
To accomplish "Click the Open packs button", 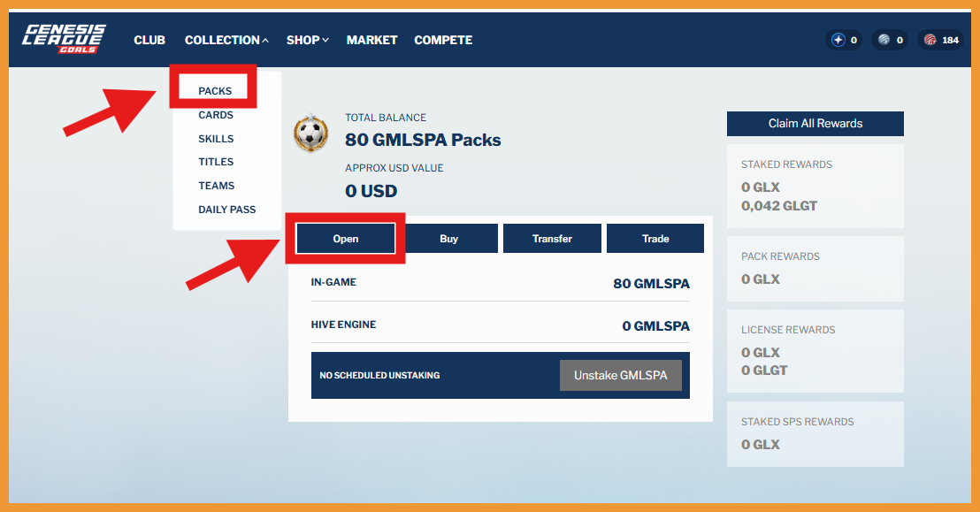I will pyautogui.click(x=346, y=239).
